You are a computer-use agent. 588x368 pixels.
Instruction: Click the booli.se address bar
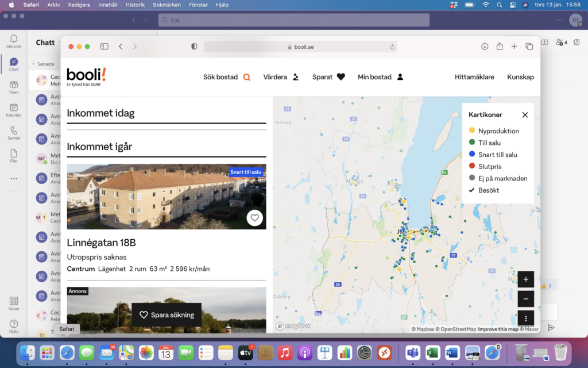coord(300,47)
